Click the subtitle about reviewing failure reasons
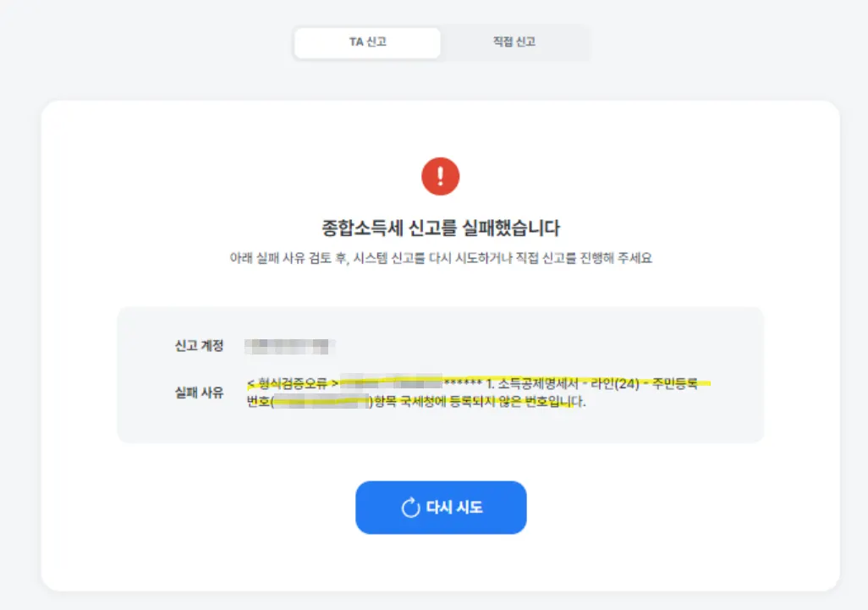Screen dimensions: 868x610 point(441,258)
